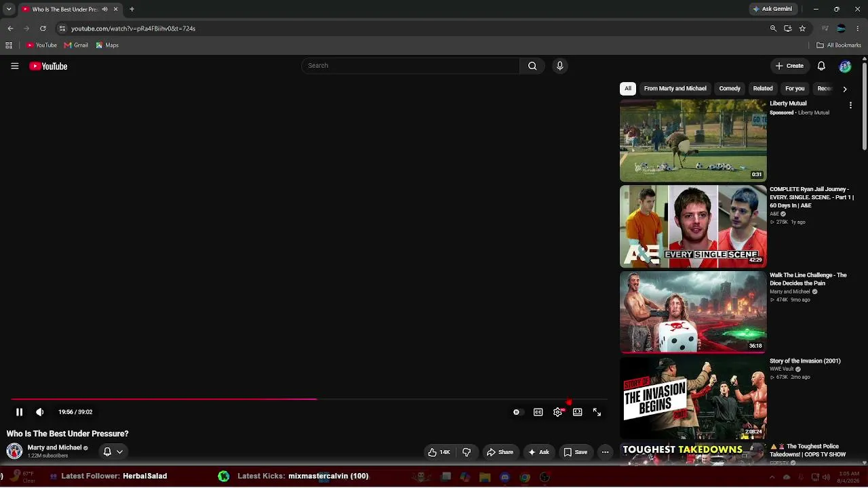
Task: Dislike this video
Action: [467, 452]
